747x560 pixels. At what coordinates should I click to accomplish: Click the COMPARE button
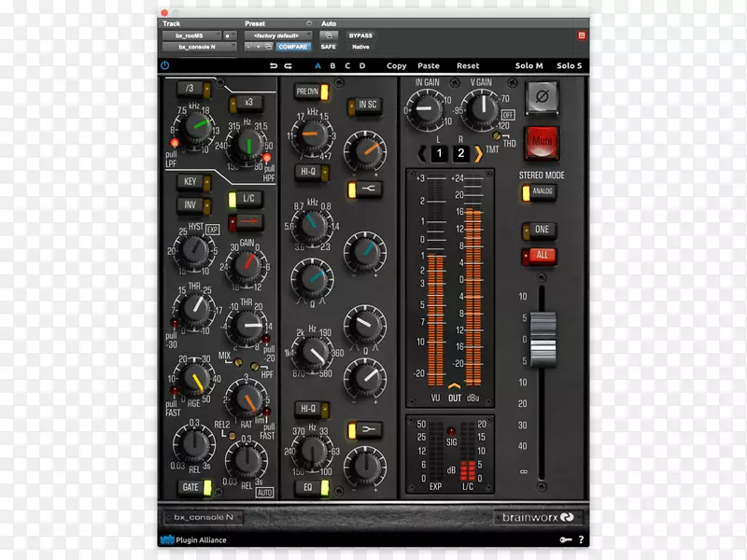click(x=293, y=46)
